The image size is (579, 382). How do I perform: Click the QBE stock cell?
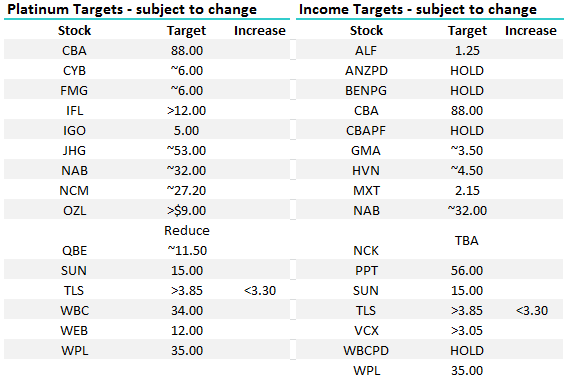(74, 251)
